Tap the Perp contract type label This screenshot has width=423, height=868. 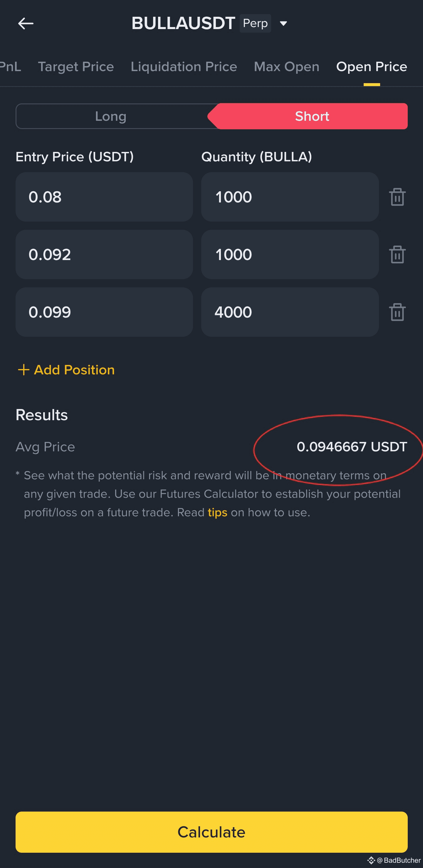[255, 24]
